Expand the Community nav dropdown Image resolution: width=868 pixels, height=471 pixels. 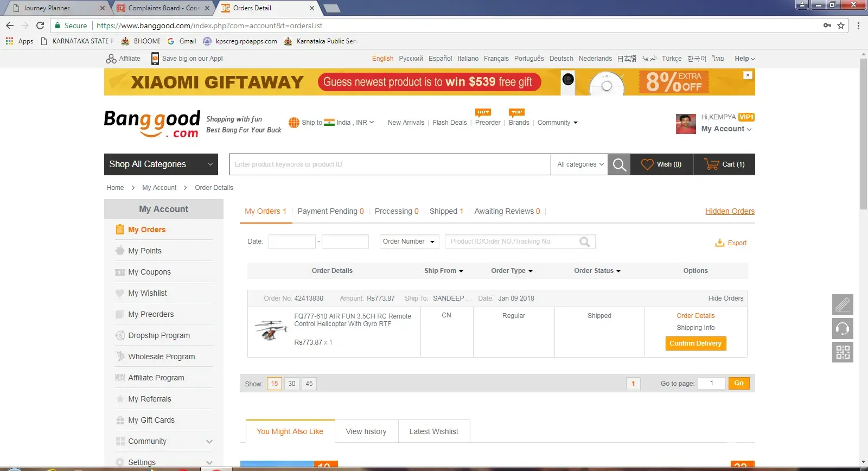point(558,123)
